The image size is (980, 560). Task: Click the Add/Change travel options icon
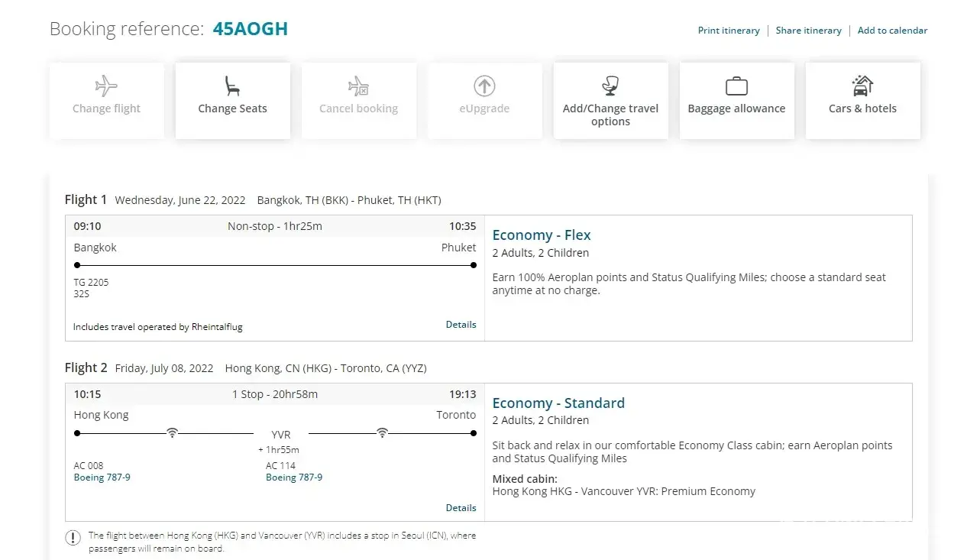pos(610,86)
